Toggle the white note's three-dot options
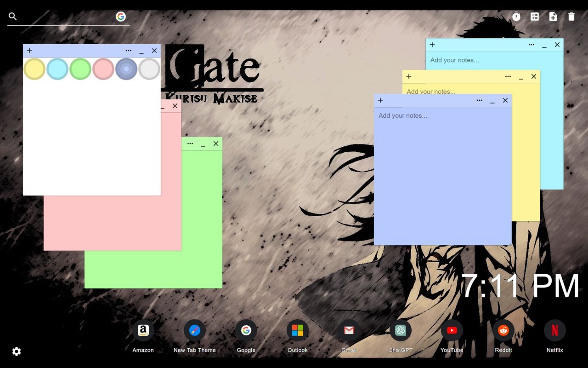 coord(129,51)
